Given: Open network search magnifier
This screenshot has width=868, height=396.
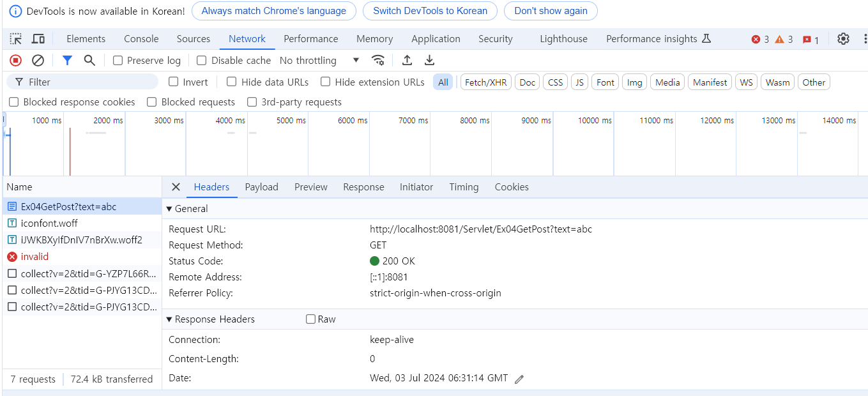Looking at the screenshot, I should [x=89, y=61].
